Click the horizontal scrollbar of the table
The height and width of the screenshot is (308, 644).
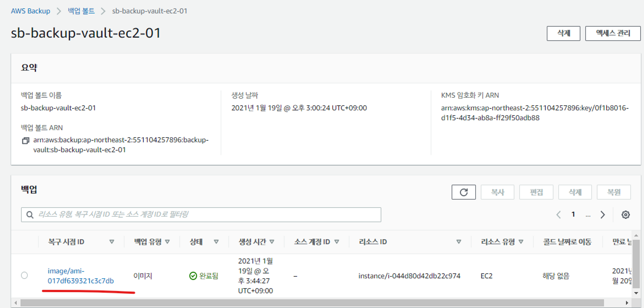(x=312, y=303)
